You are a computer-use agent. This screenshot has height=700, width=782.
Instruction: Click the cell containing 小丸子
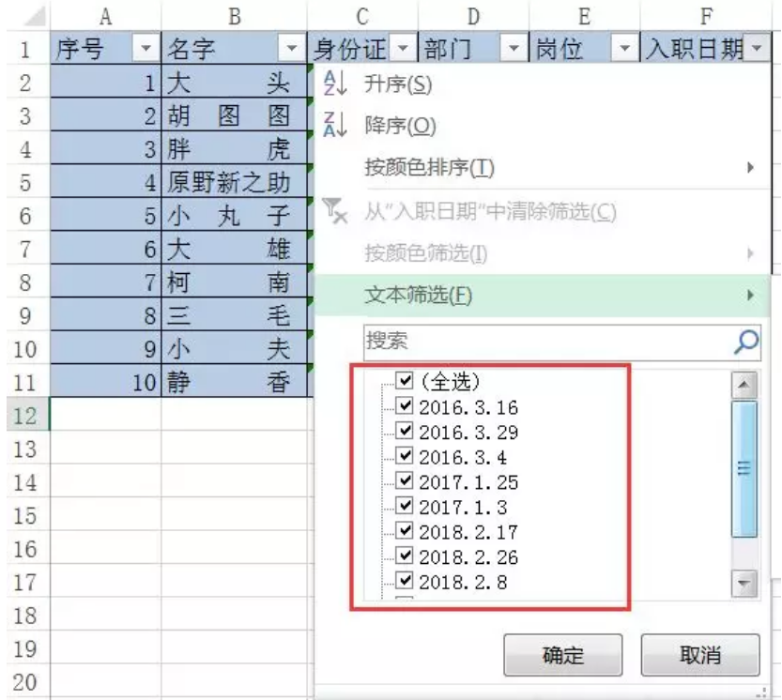tap(235, 216)
